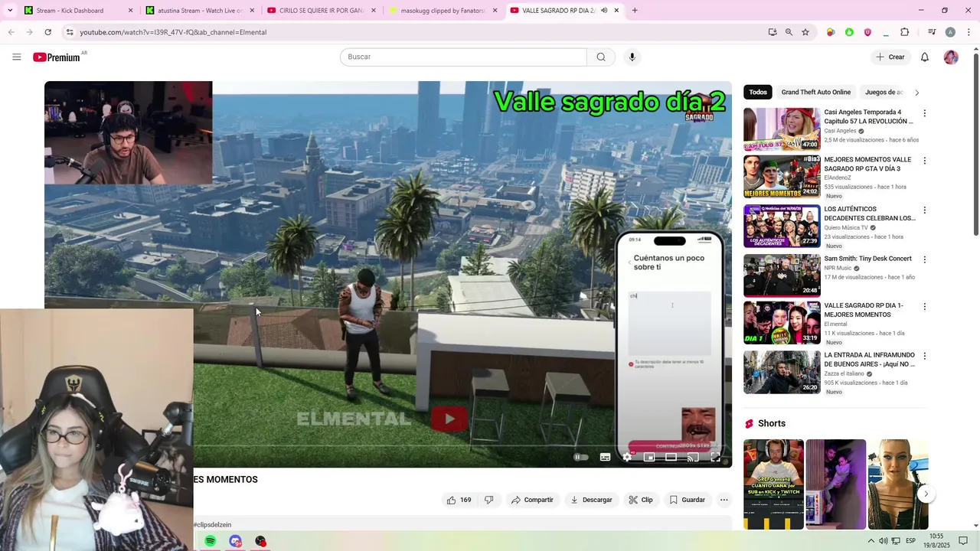Screen dimensions: 980x551
Task: Open the first Short in Shorts shelf
Action: (x=773, y=484)
